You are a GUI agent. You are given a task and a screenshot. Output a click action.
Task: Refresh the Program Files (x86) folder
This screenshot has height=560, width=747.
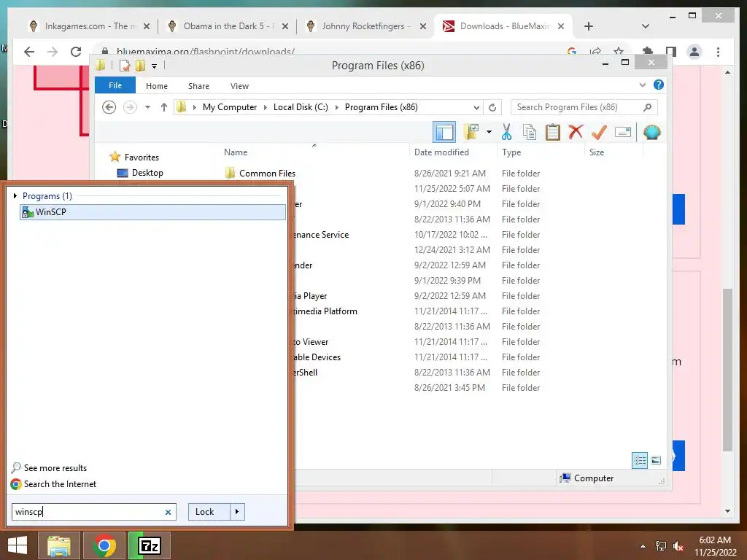coord(492,107)
